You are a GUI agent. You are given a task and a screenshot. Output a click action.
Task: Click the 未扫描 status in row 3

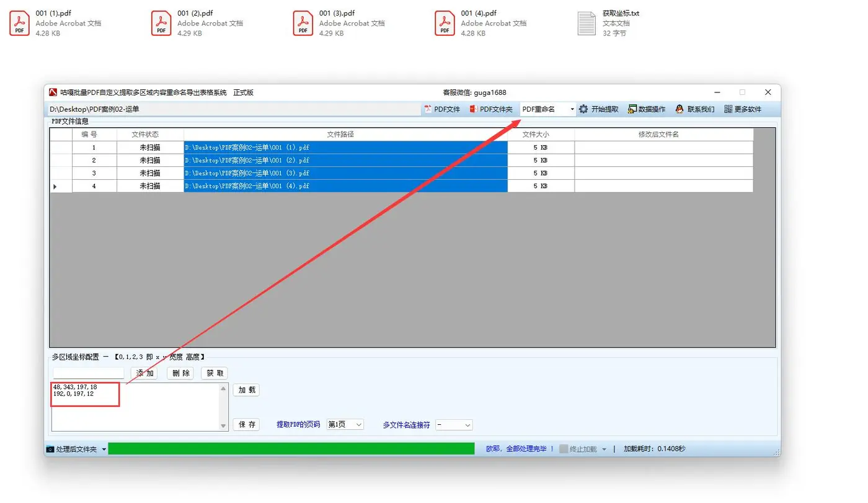pyautogui.click(x=150, y=173)
